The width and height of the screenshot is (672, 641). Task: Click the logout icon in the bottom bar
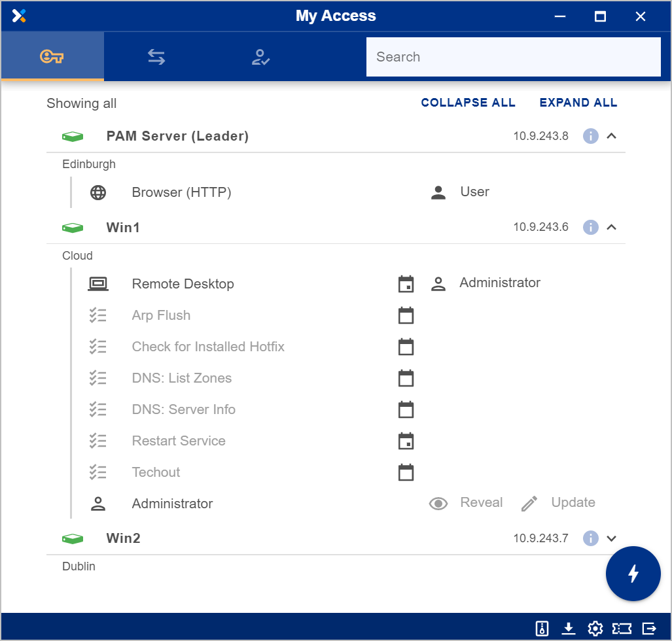click(x=649, y=628)
